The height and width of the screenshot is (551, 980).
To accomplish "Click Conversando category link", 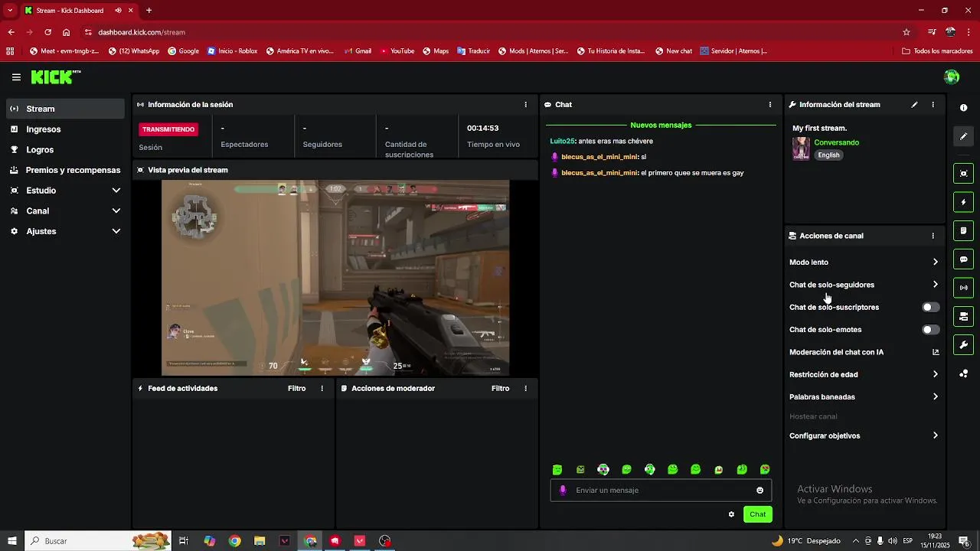I will point(836,143).
